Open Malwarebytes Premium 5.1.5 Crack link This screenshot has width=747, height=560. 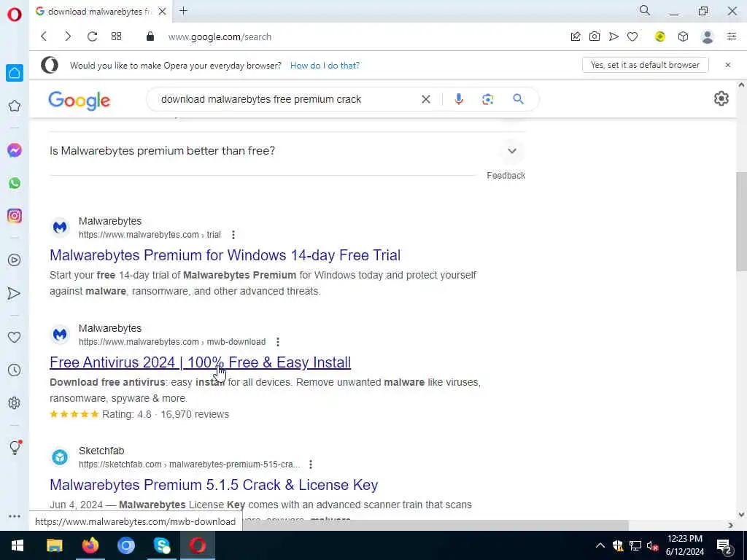coord(214,485)
